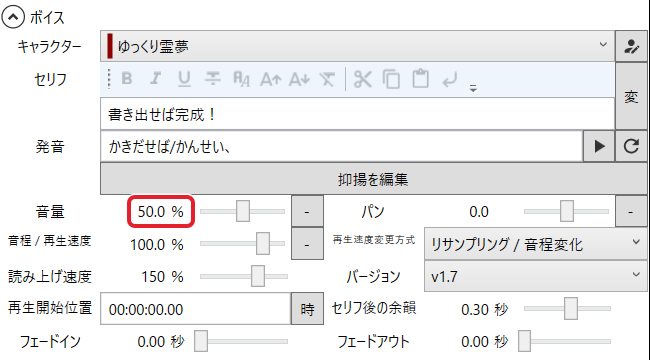
Task: Paste from clipboard icon
Action: pyautogui.click(x=420, y=79)
